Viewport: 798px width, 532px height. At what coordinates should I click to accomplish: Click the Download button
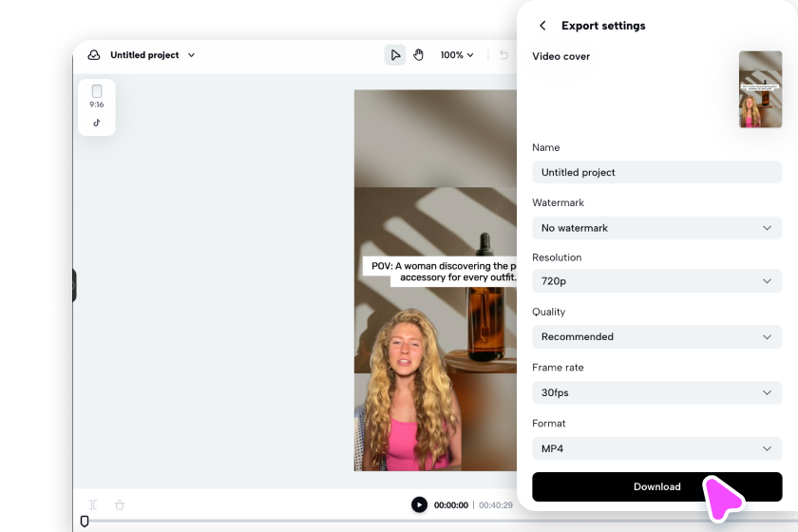pos(657,486)
